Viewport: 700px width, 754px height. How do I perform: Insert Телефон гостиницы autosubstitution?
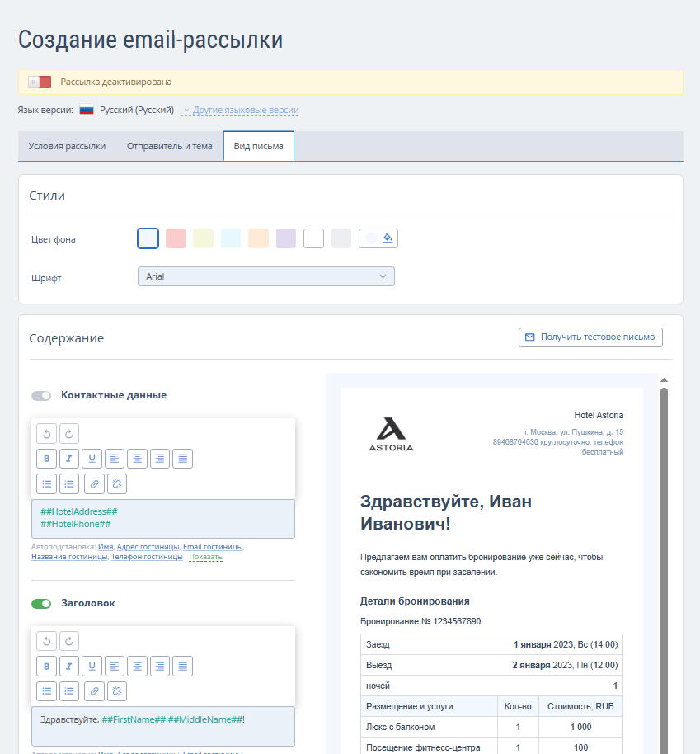[x=147, y=557]
